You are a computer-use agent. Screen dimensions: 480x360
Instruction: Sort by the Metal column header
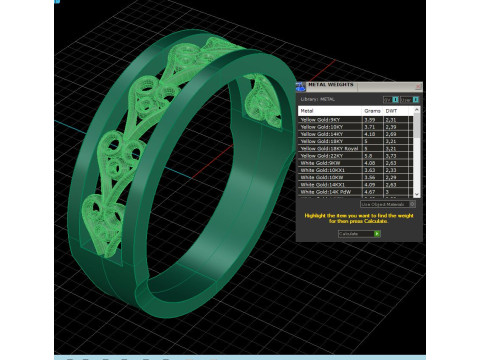click(330, 111)
